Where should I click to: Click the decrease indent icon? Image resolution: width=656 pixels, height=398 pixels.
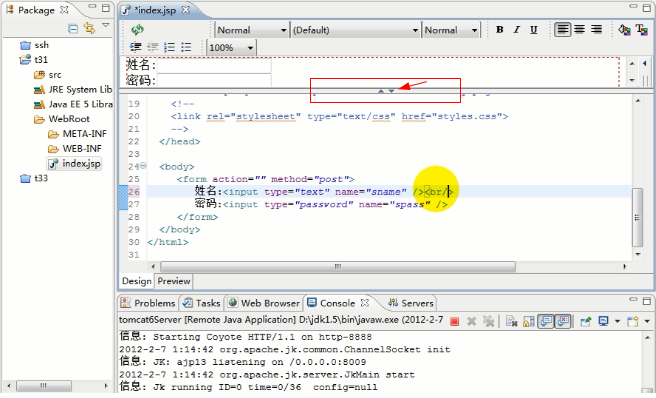click(152, 47)
